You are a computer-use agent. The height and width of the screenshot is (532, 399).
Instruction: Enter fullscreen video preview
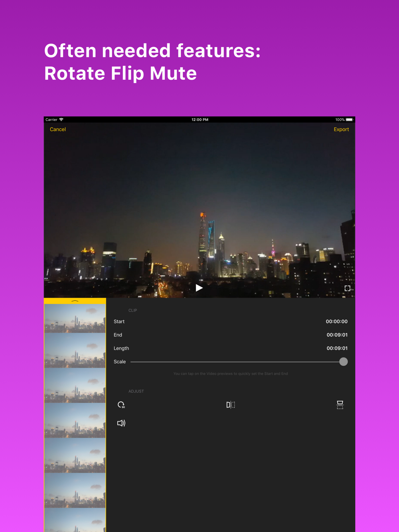click(348, 288)
